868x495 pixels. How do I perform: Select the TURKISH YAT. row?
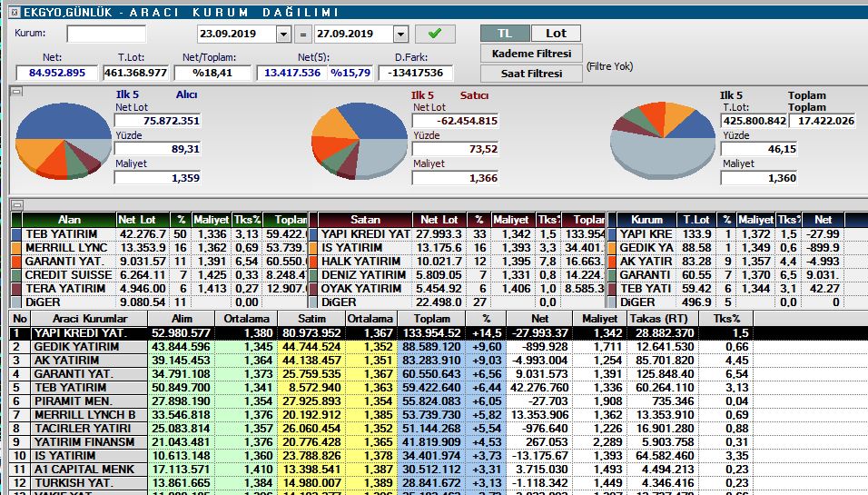coord(439,482)
